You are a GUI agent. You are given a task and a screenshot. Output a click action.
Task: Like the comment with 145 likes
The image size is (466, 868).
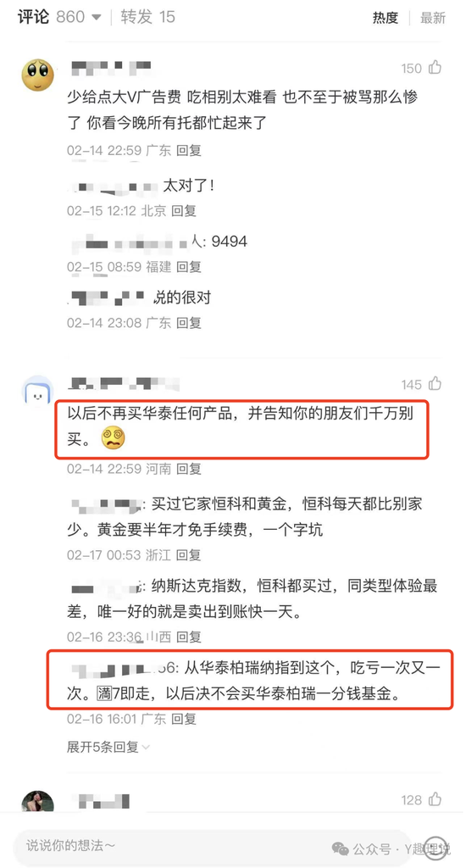[435, 384]
